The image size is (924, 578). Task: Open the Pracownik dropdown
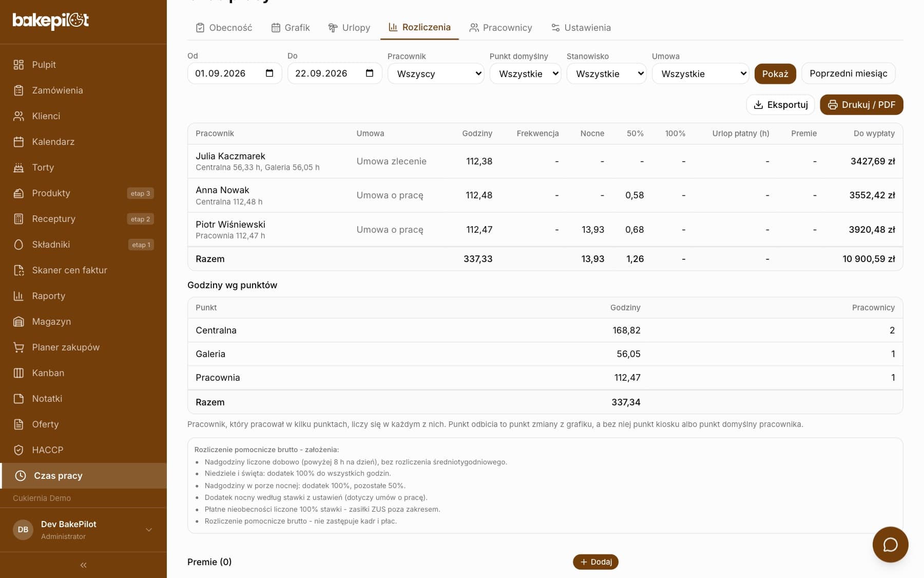tap(436, 73)
